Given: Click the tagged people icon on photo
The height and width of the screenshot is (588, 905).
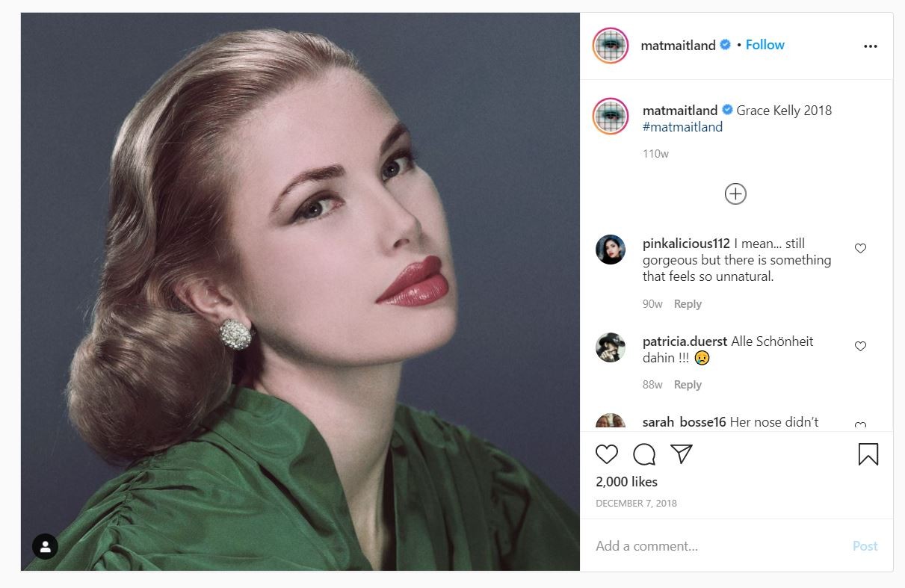Looking at the screenshot, I should pyautogui.click(x=45, y=547).
